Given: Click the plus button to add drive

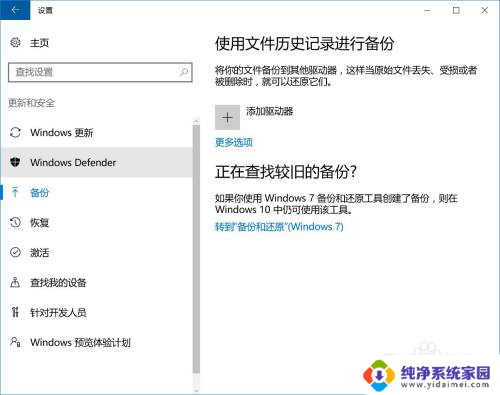Looking at the screenshot, I should [227, 117].
